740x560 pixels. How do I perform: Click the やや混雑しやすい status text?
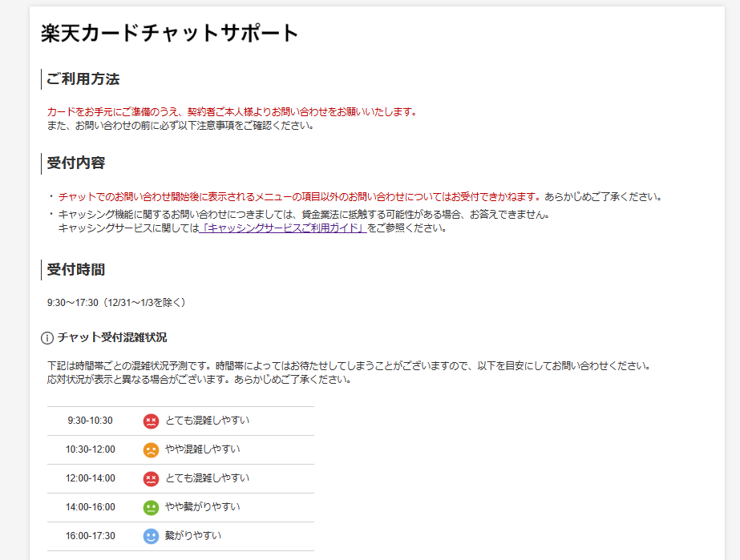[203, 449]
